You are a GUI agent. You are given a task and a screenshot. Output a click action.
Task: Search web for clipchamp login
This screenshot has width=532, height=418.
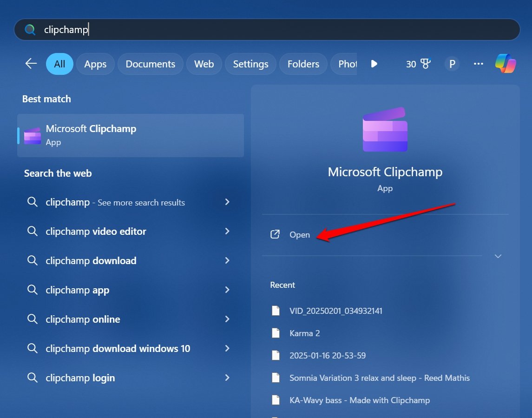131,378
